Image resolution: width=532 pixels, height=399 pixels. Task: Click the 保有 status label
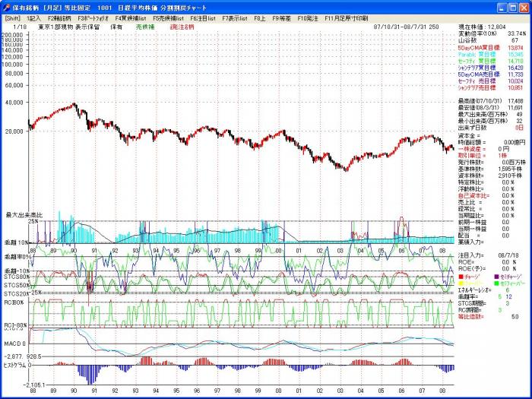click(116, 27)
